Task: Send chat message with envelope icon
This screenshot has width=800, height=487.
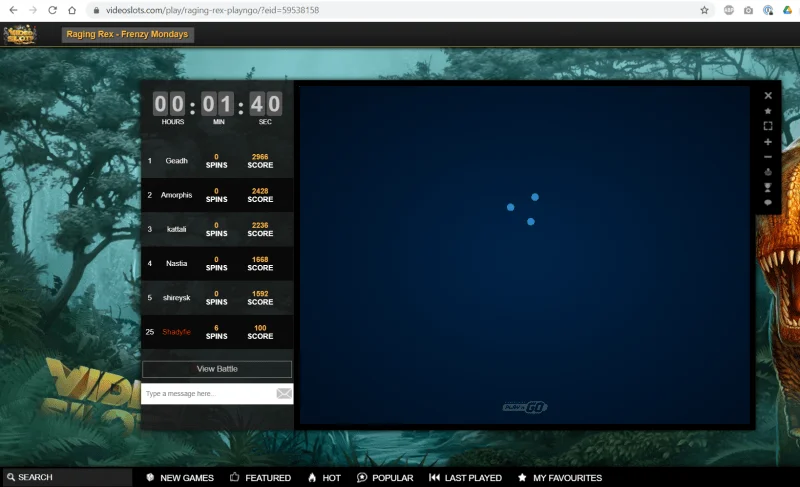Action: [x=284, y=393]
